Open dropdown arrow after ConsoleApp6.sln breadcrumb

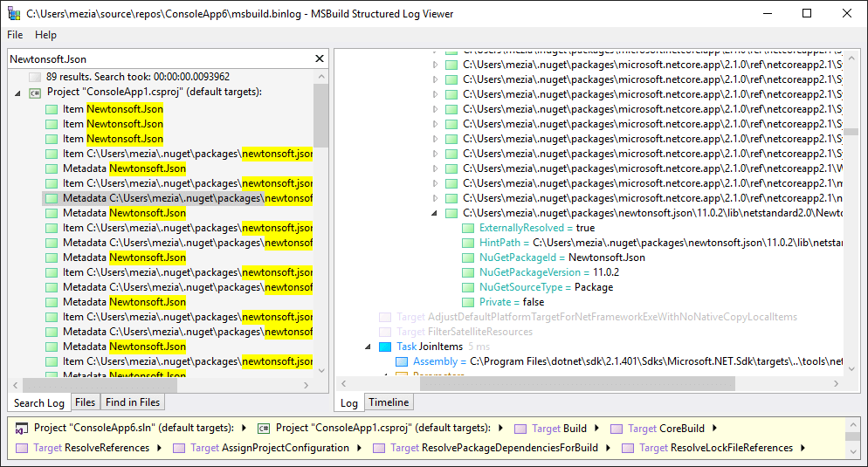244,429
